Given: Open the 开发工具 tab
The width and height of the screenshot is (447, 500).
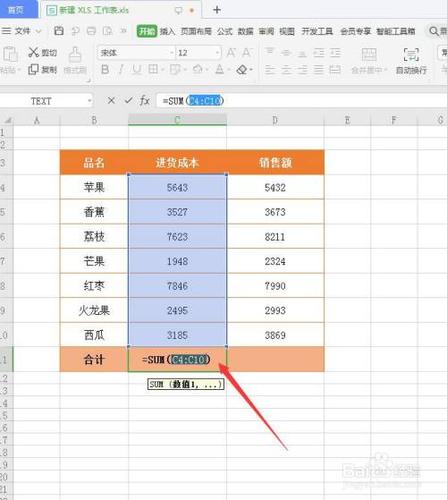Looking at the screenshot, I should [x=317, y=31].
